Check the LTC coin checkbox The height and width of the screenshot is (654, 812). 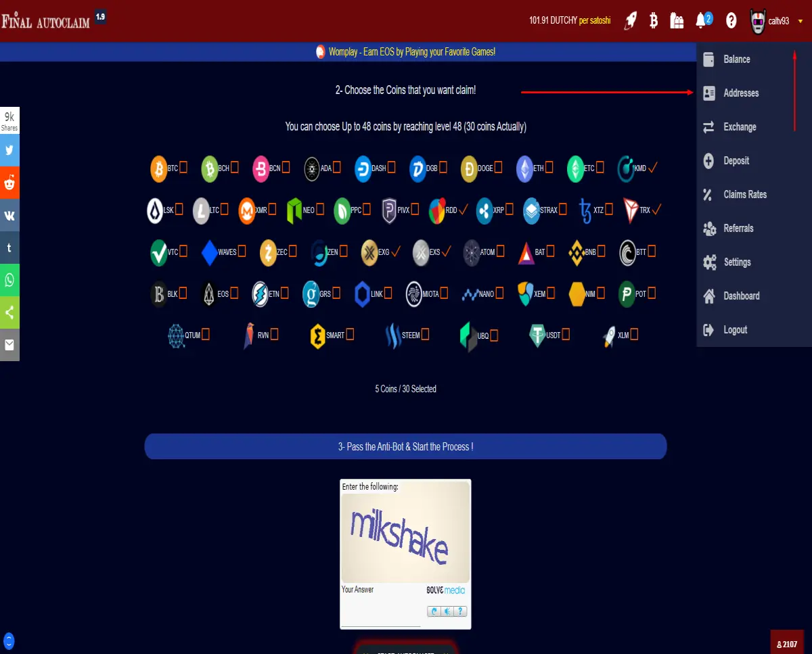coord(224,210)
